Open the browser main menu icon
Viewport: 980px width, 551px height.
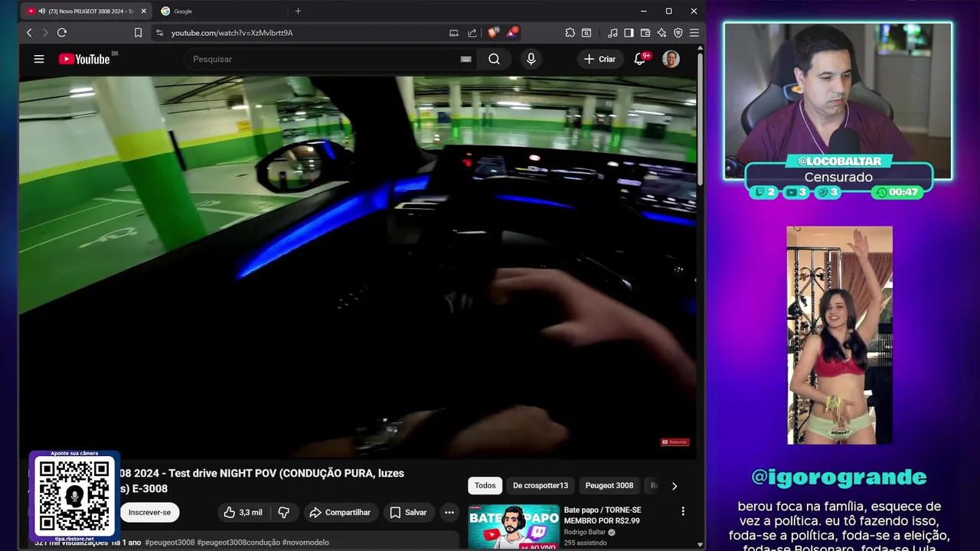pyautogui.click(x=694, y=33)
